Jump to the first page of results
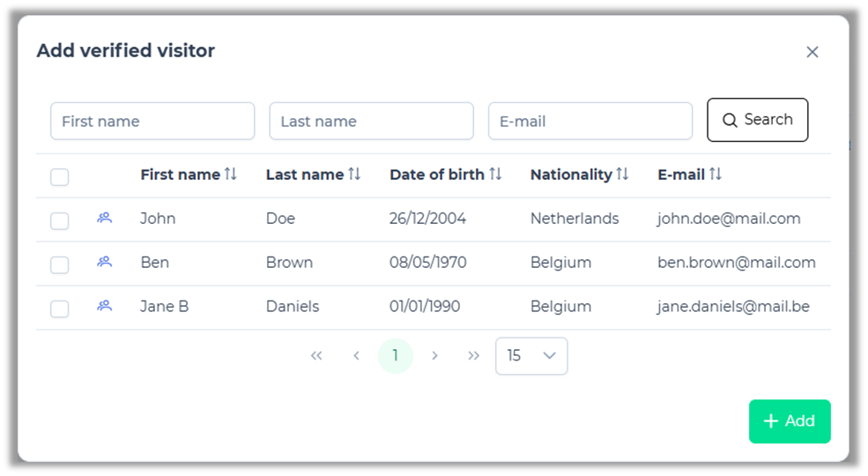 pos(316,356)
